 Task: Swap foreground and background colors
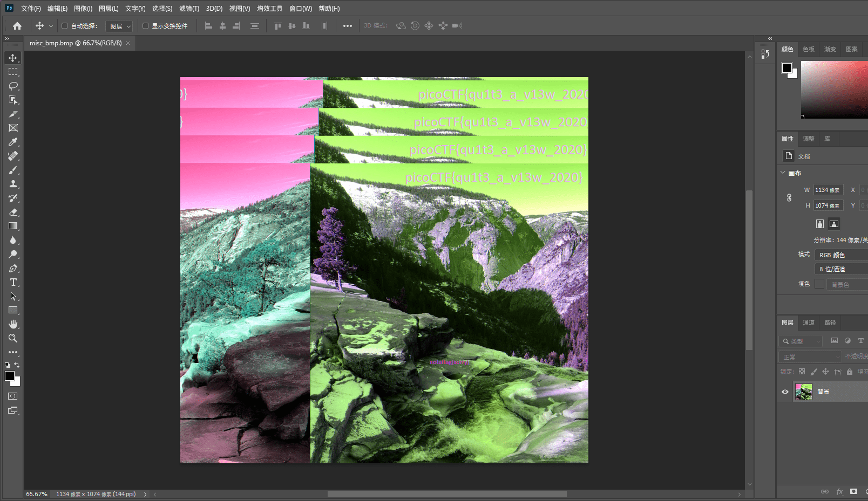17,365
